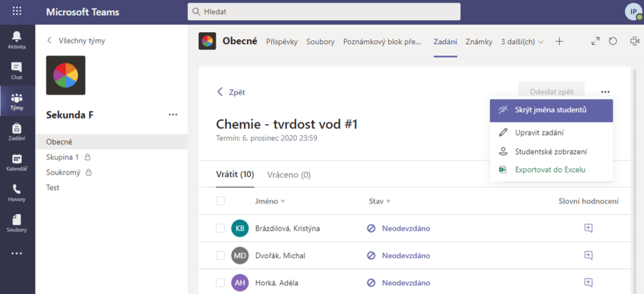Select the checkbox for Horká, Adéla

(x=220, y=283)
